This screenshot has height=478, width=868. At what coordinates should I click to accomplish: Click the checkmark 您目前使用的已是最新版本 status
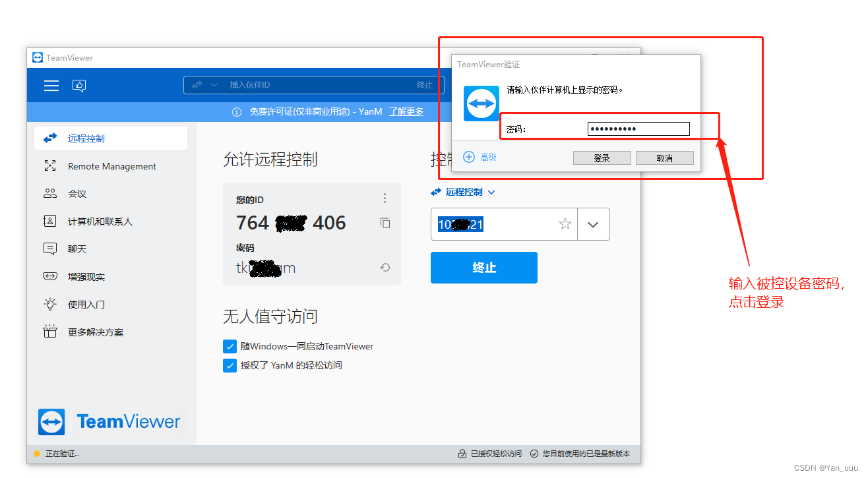(x=580, y=454)
